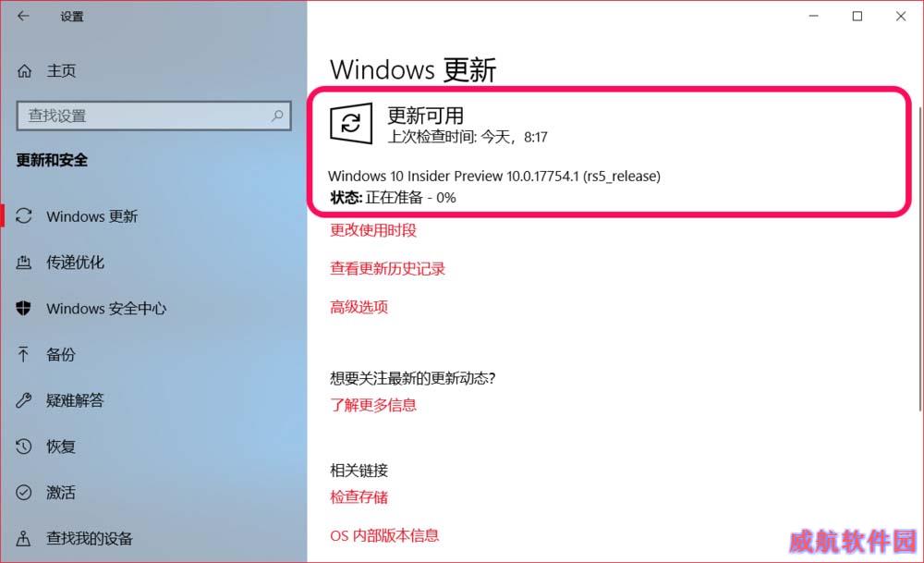This screenshot has width=924, height=563.
Task: Open the home (主页) icon
Action: pos(24,71)
